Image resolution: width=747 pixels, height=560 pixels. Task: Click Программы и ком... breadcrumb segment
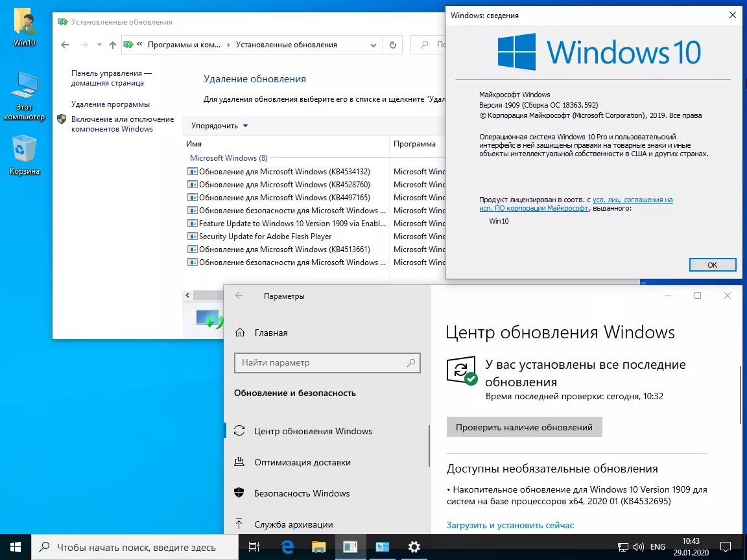pos(184,45)
